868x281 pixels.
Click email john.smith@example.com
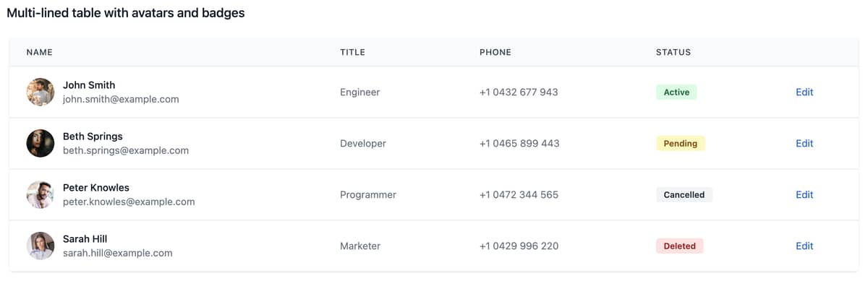[121, 99]
